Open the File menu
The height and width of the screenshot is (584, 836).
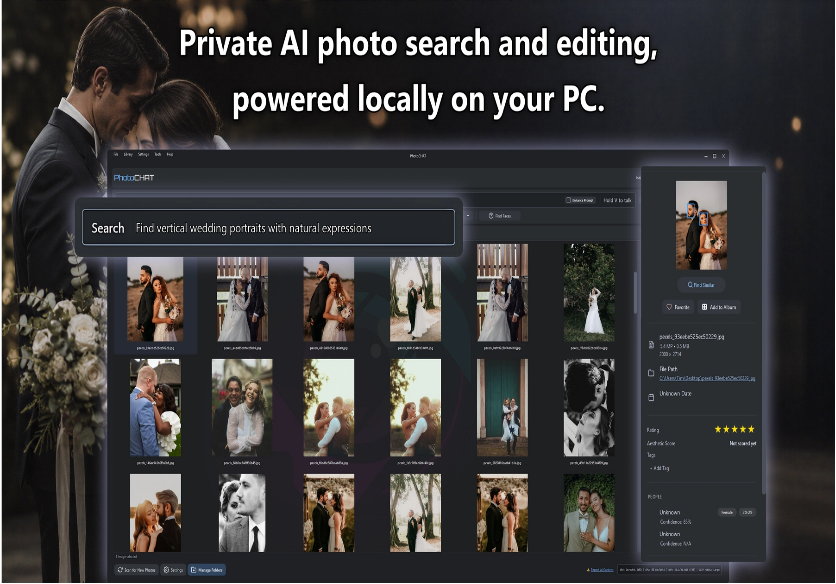[116, 155]
